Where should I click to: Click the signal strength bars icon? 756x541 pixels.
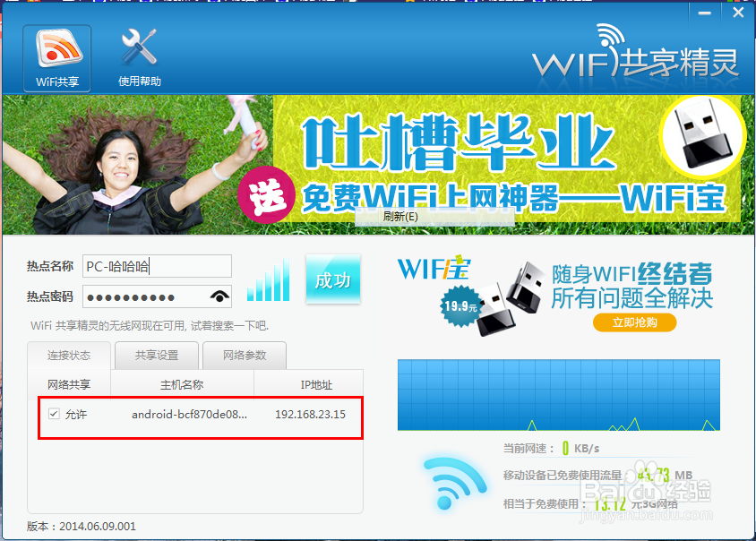pyautogui.click(x=268, y=280)
